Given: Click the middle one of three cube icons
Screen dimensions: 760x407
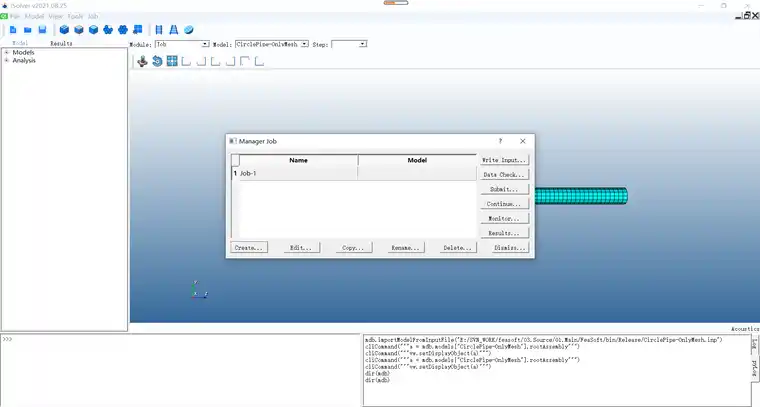Looking at the screenshot, I should tap(79, 30).
